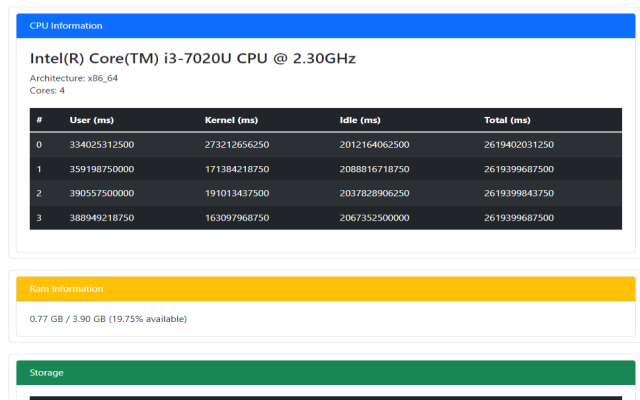
Task: Select kernel time 273212656250
Action: click(237, 144)
